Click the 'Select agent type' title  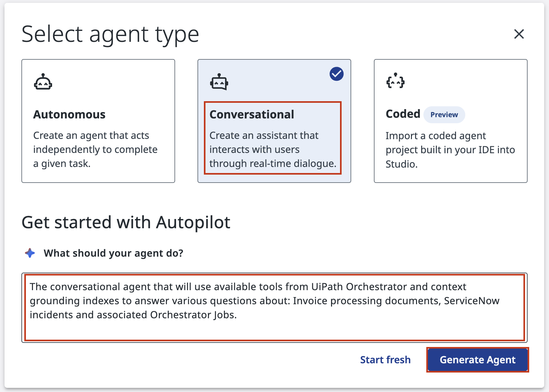[x=110, y=34]
